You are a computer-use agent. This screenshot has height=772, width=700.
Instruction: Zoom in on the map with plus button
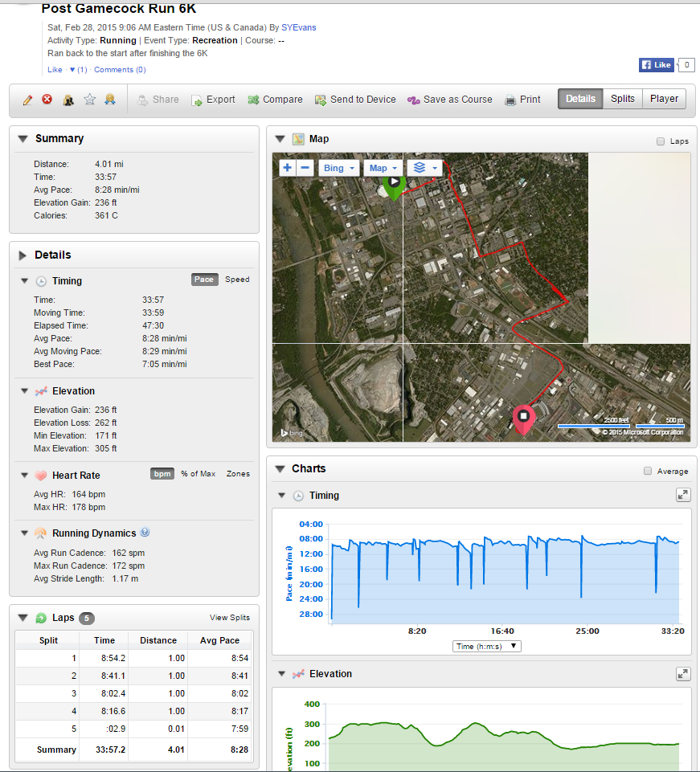289,168
